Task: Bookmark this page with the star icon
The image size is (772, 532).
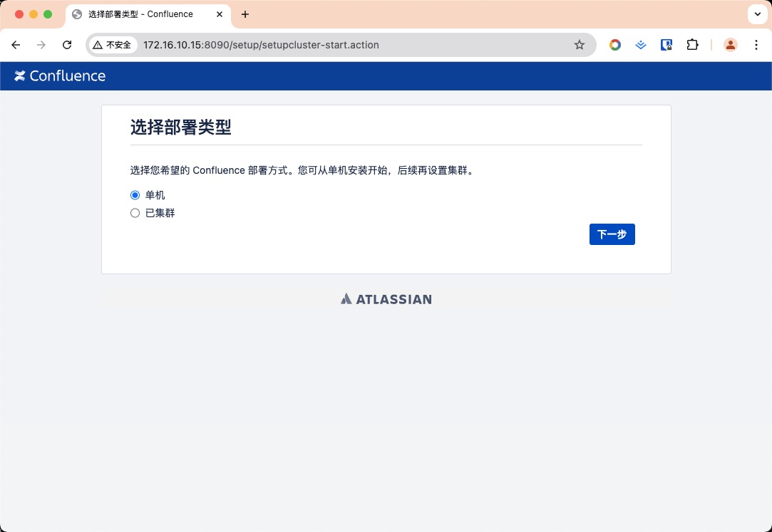Action: pyautogui.click(x=580, y=45)
